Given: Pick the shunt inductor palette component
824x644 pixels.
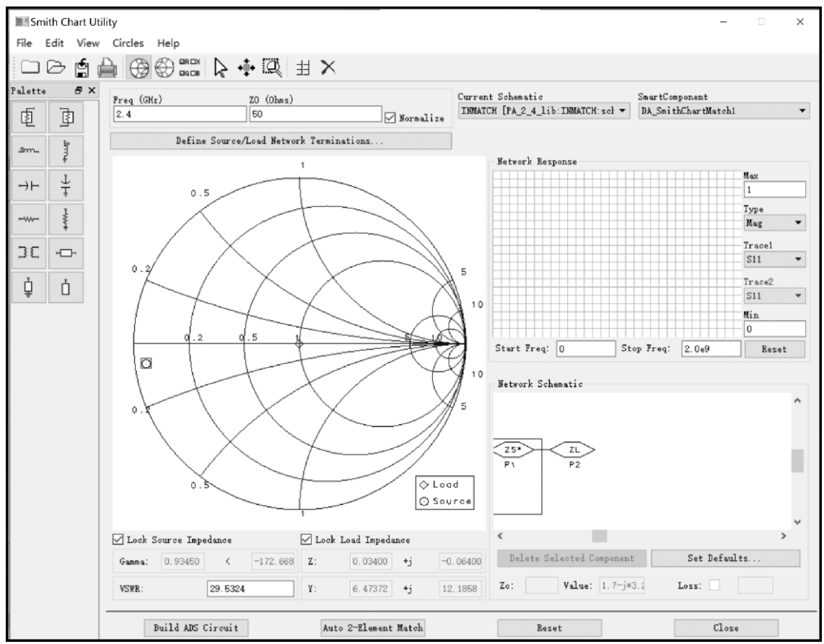Looking at the screenshot, I should click(66, 151).
